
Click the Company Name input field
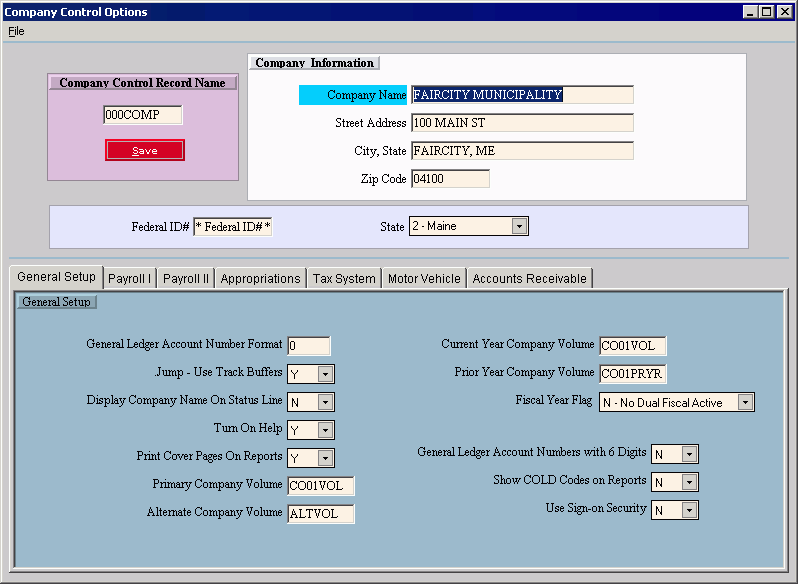[x=522, y=95]
